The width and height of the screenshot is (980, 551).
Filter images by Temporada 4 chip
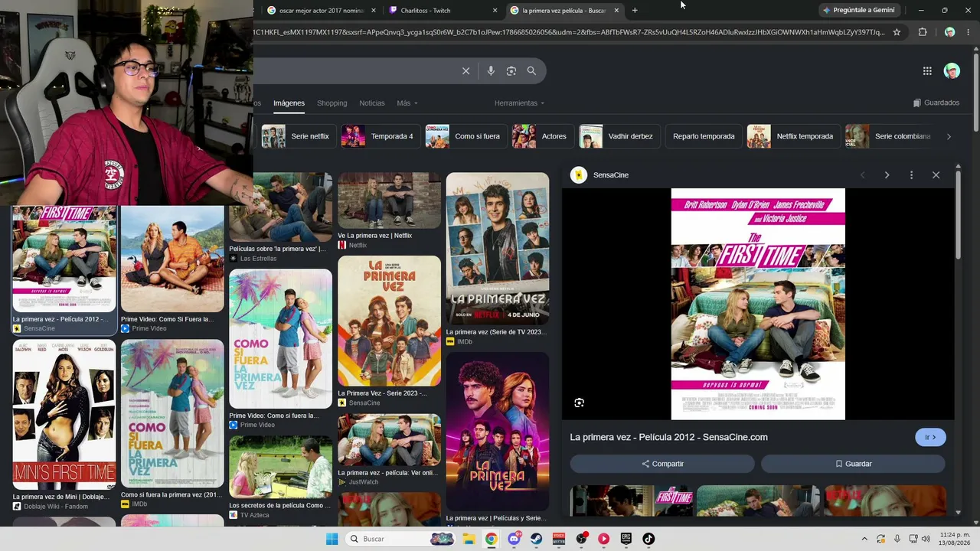pos(379,136)
